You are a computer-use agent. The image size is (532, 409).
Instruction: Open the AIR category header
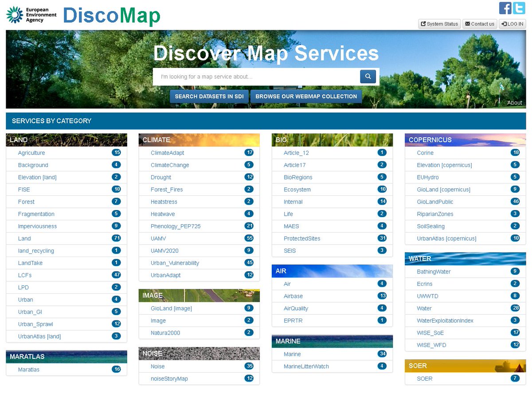pos(332,271)
